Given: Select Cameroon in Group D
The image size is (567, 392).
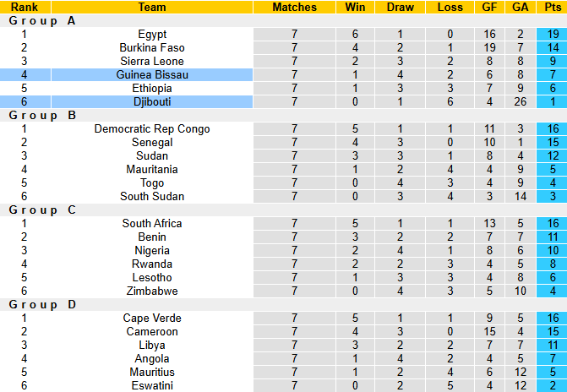Looking at the screenshot, I should point(152,332).
